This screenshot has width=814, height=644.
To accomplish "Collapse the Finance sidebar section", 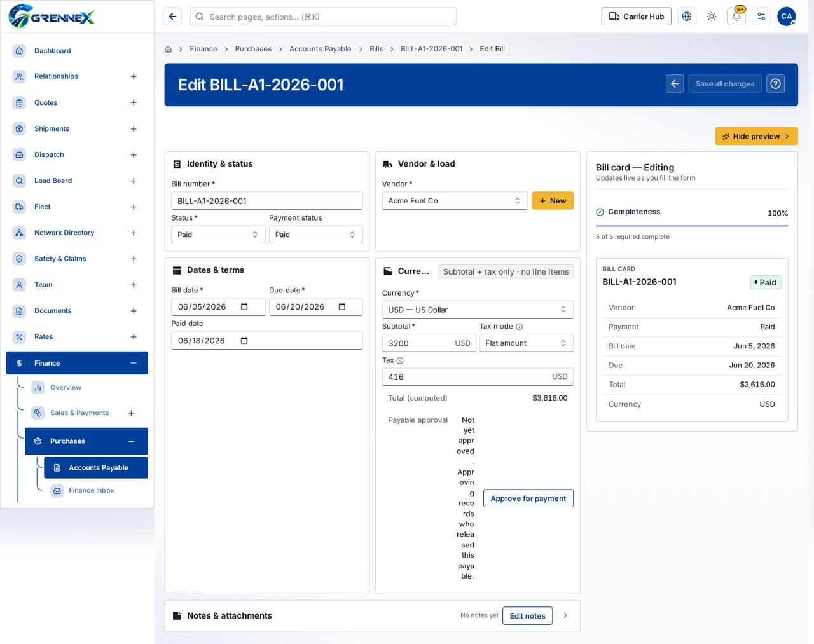I will 134,363.
